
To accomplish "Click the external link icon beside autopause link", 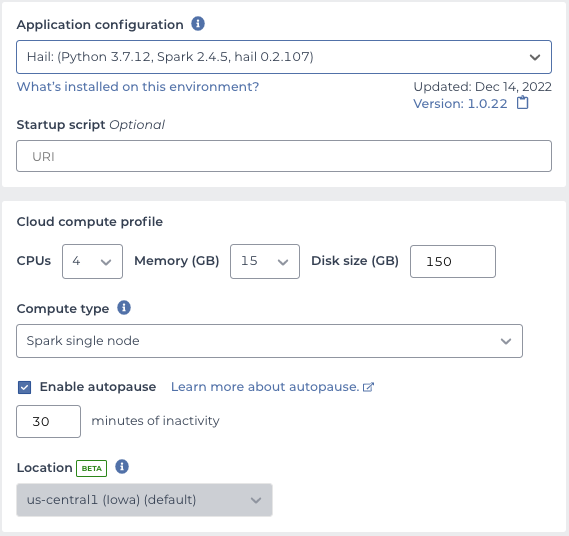I will pyautogui.click(x=368, y=387).
